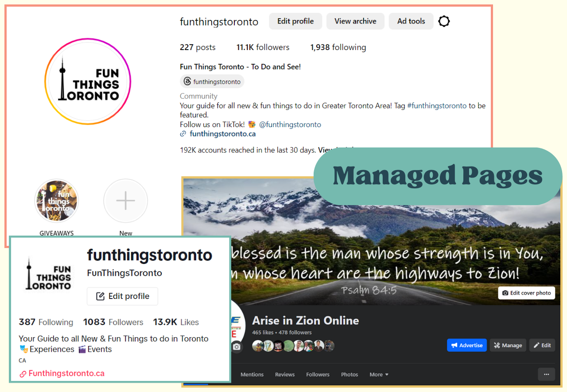Viewport: 567px width, 392px height.
Task: View the 11.1K followers list
Action: pyautogui.click(x=263, y=47)
